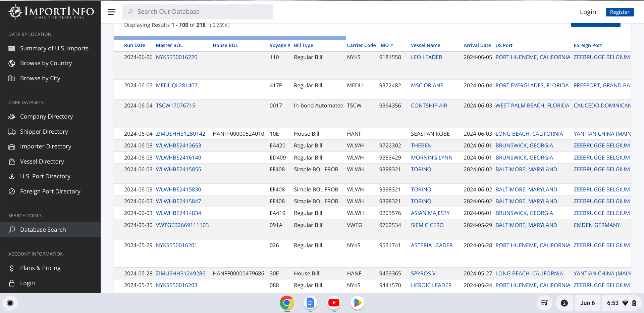Open foreign port EMDEN GERMANY
Viewport: 644px width, 313px height.
(x=597, y=225)
